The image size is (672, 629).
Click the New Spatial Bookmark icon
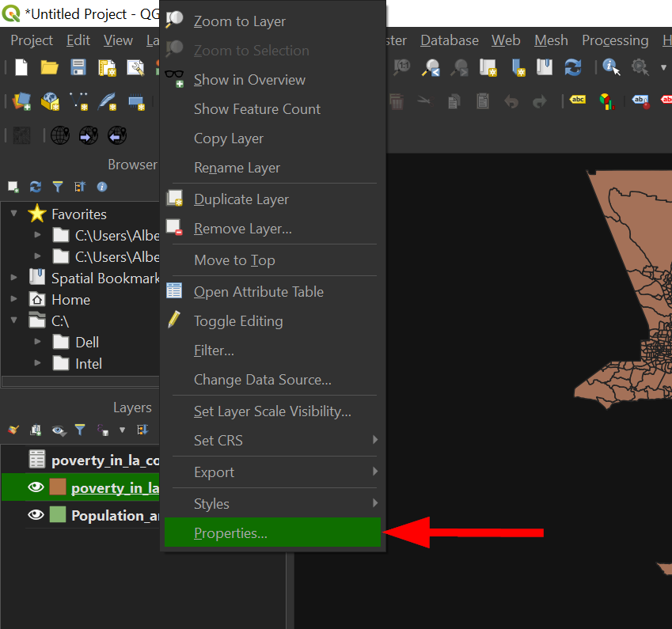click(518, 68)
